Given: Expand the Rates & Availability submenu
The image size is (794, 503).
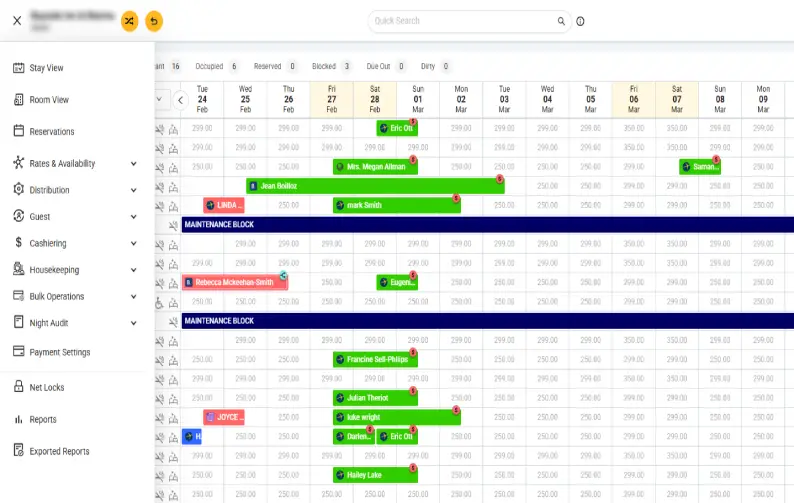Looking at the screenshot, I should coord(133,163).
